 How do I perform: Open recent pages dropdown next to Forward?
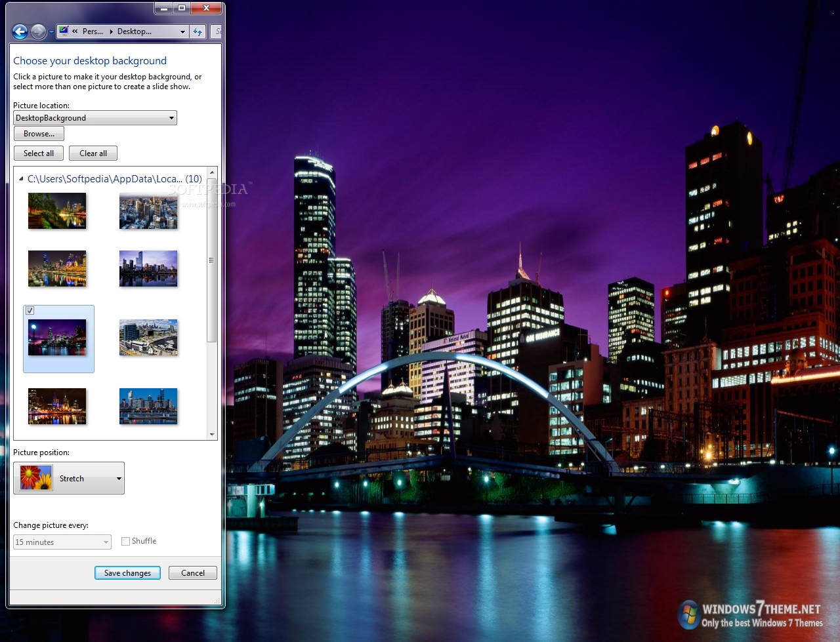[51, 31]
